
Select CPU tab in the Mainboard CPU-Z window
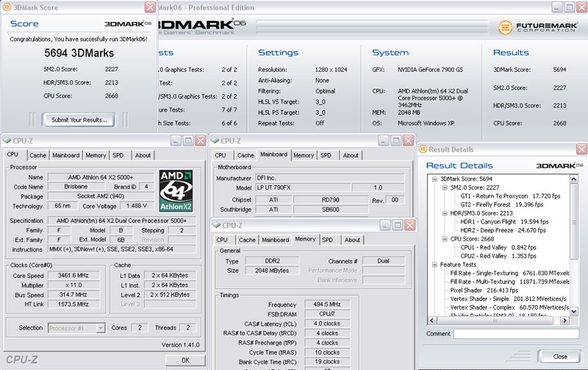pyautogui.click(x=220, y=155)
